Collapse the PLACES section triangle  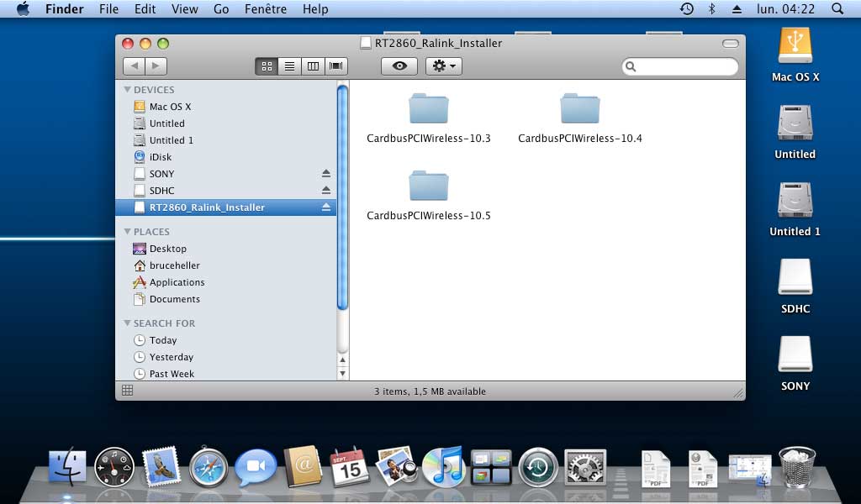click(x=128, y=232)
